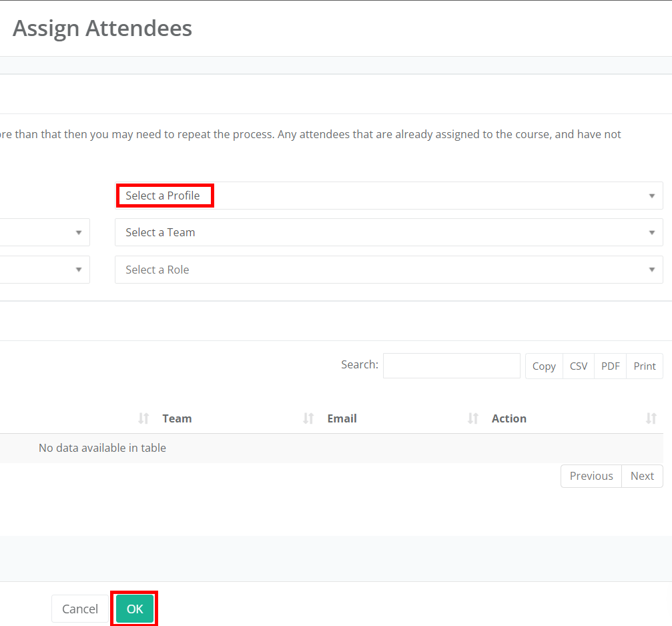
Task: Open the Select a Profile dropdown
Action: 388,196
